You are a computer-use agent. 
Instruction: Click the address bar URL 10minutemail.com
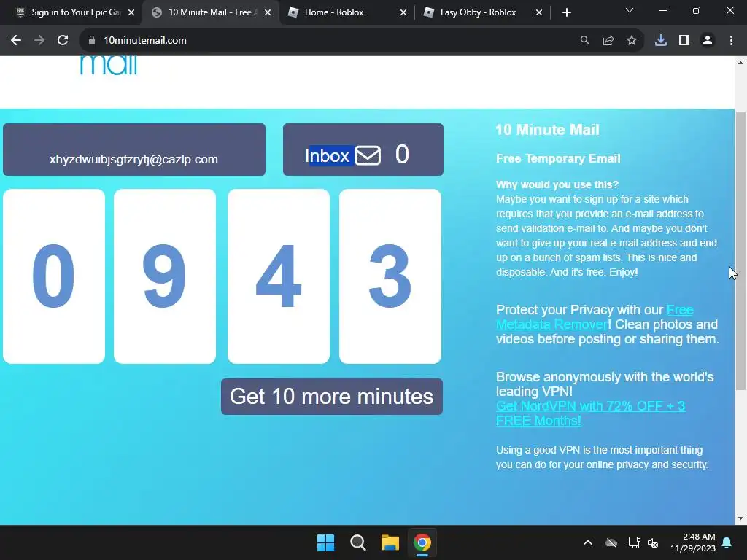pos(145,41)
